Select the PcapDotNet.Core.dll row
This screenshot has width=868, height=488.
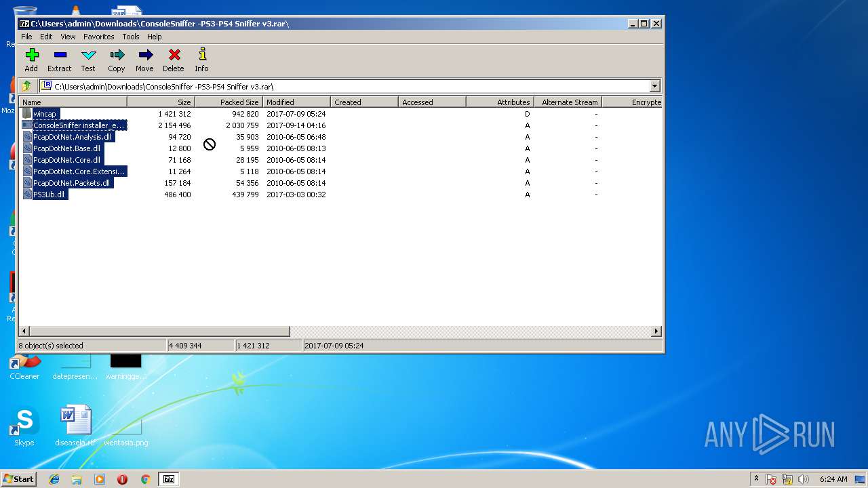pyautogui.click(x=340, y=160)
